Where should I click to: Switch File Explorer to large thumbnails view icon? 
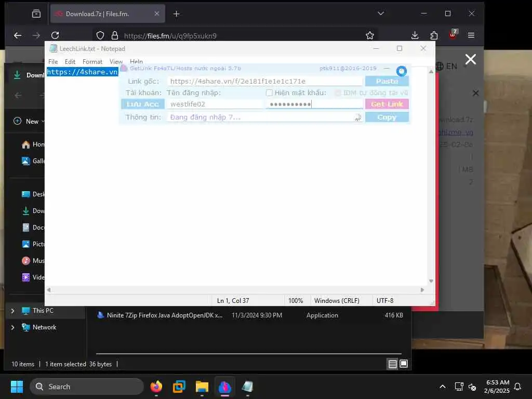[404, 364]
